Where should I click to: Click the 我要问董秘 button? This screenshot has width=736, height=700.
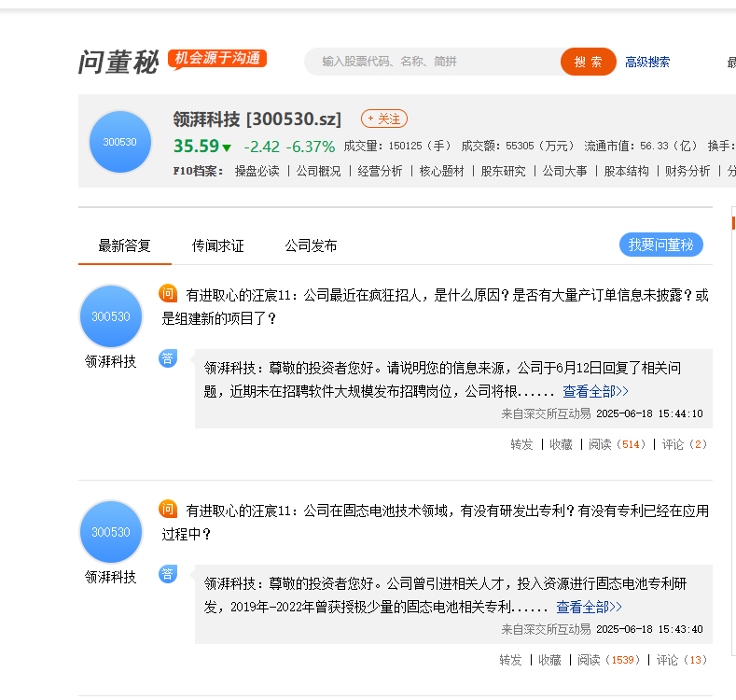pos(660,245)
